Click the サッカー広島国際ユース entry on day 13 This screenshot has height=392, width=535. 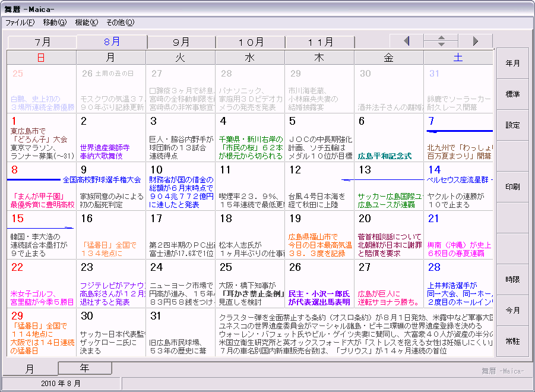point(390,201)
